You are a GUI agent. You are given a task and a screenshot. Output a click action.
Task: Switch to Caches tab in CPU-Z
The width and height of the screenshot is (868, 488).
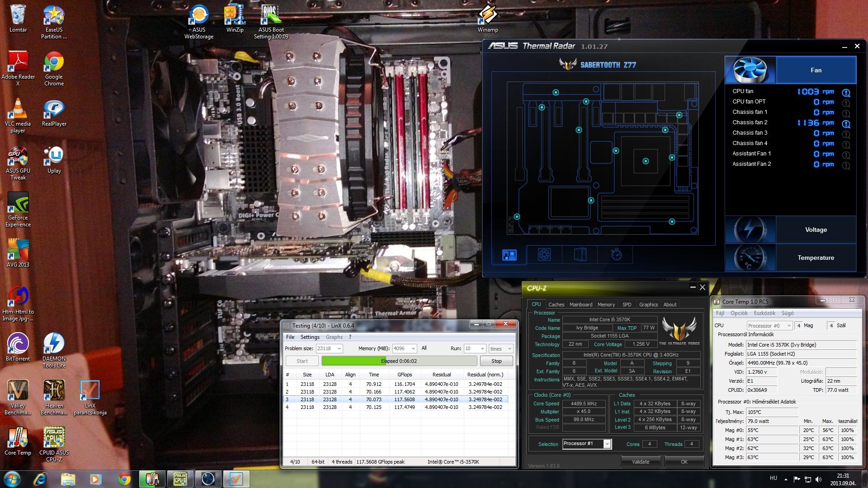pos(556,305)
